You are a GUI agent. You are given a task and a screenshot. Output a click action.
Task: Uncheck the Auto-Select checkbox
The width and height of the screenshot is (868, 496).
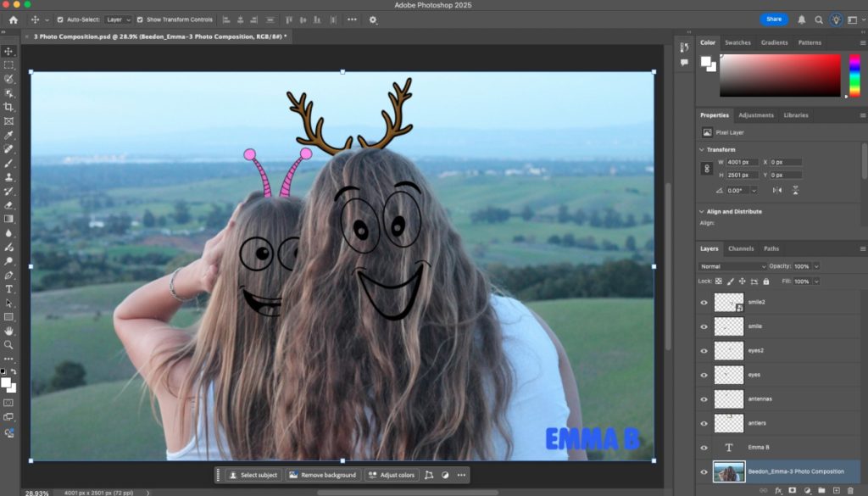coord(60,20)
